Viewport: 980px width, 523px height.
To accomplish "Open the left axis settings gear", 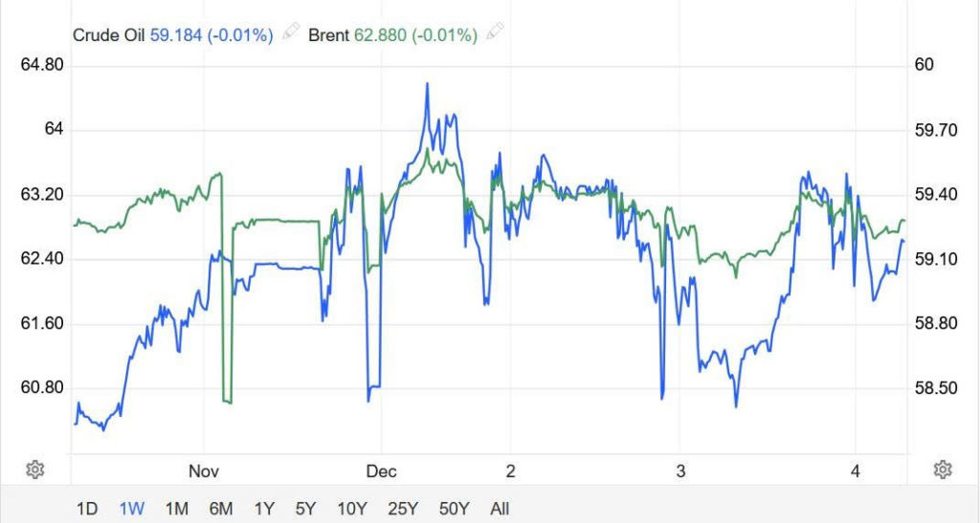I will pos(35,469).
